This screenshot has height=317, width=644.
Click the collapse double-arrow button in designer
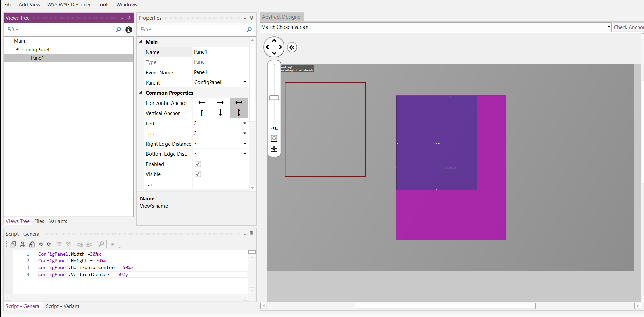point(292,47)
